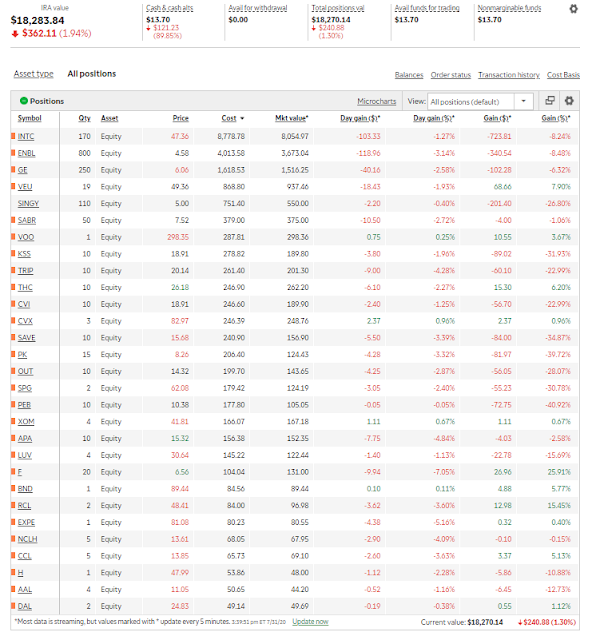Click orange marker next to INTC
Image resolution: width=592 pixels, height=640 pixels.
(x=13, y=136)
